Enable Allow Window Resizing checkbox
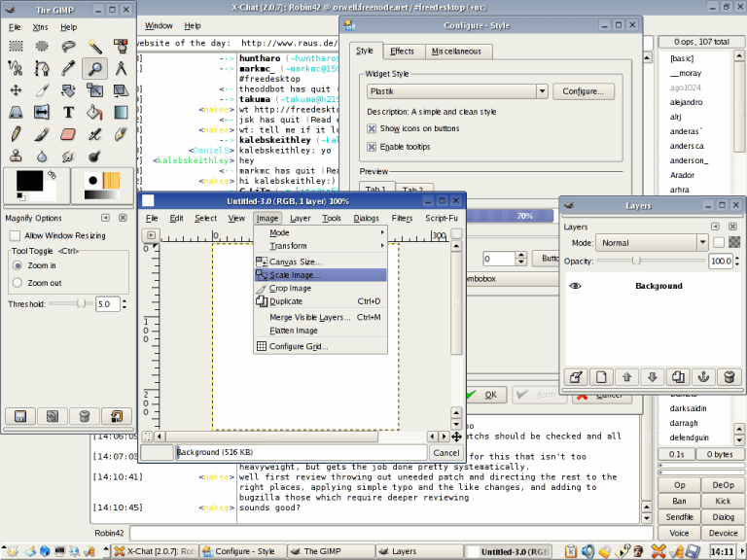 [x=16, y=236]
